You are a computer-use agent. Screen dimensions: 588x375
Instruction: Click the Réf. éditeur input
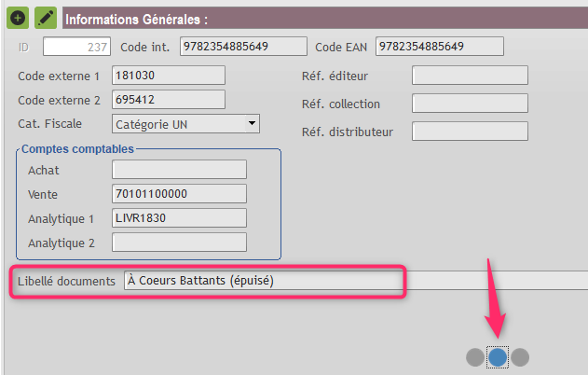(470, 75)
